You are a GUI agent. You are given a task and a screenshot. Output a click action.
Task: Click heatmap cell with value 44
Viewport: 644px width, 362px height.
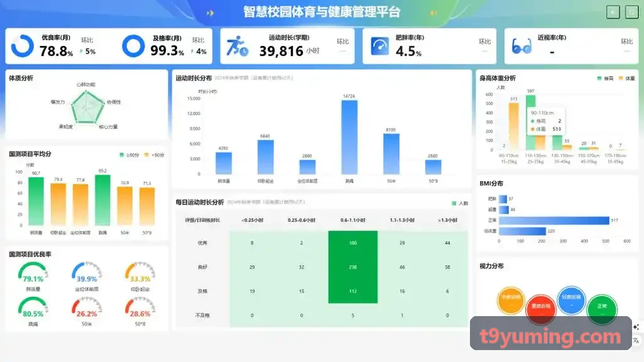click(x=447, y=243)
